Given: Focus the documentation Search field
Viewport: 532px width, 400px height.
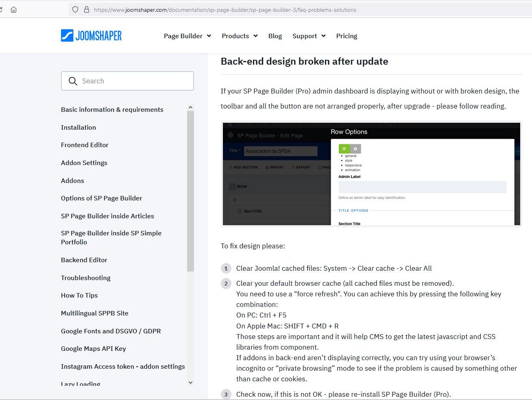Looking at the screenshot, I should pyautogui.click(x=134, y=81).
